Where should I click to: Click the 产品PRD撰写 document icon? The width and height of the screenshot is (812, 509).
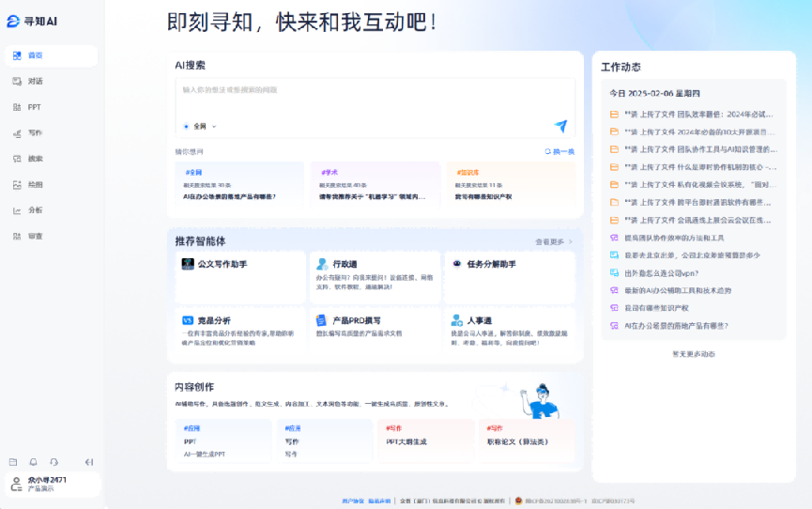[322, 320]
